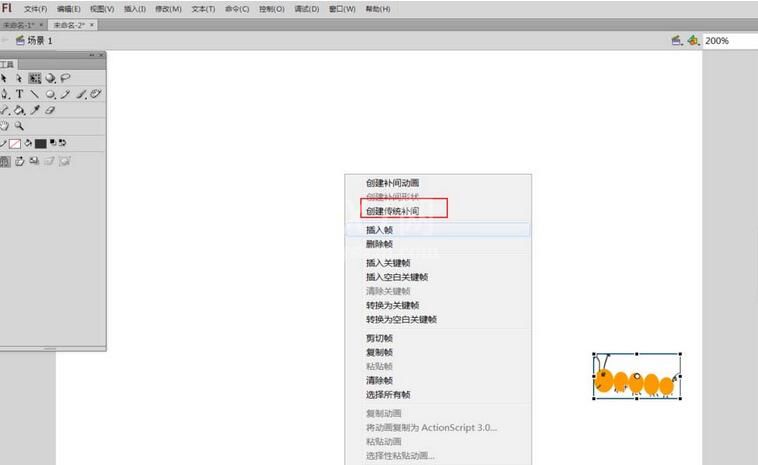Select the 3D Rotation tool
This screenshot has width=758, height=465.
50,78
